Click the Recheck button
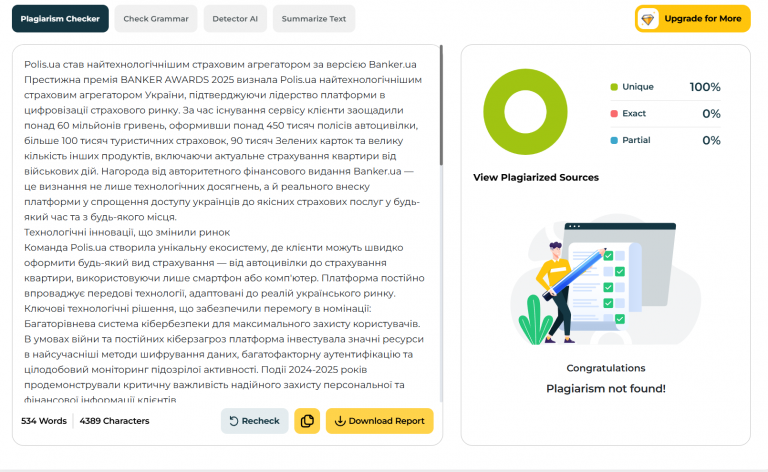Screen dimensions: 768x472 pos(254,421)
